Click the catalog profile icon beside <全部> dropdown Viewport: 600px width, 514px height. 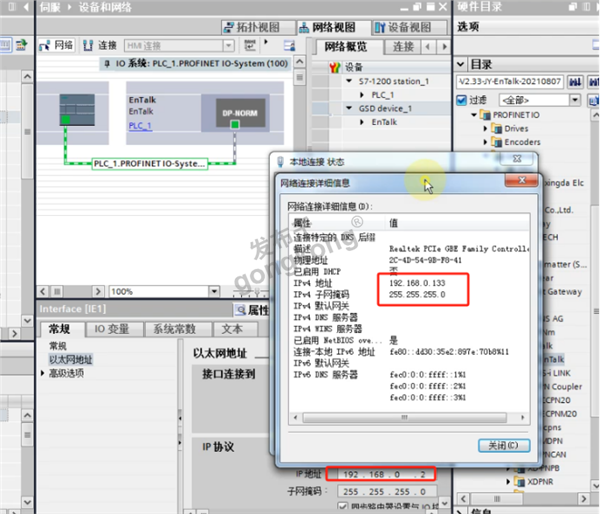[x=593, y=100]
